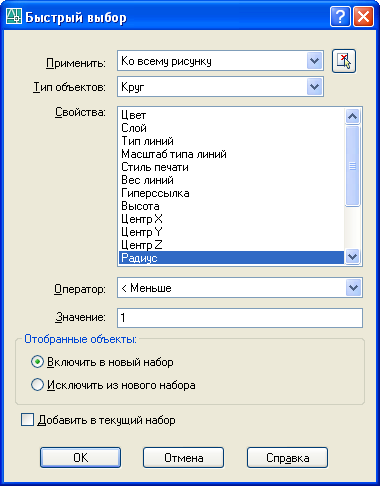This screenshot has height=486, width=380.
Task: Click the Отмена button
Action: (184, 458)
